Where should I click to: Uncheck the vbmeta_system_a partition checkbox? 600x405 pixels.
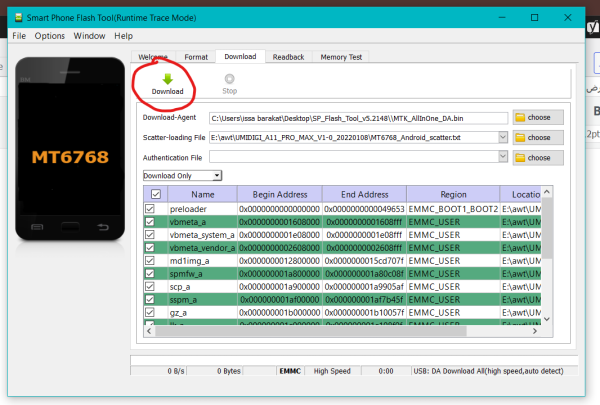150,235
